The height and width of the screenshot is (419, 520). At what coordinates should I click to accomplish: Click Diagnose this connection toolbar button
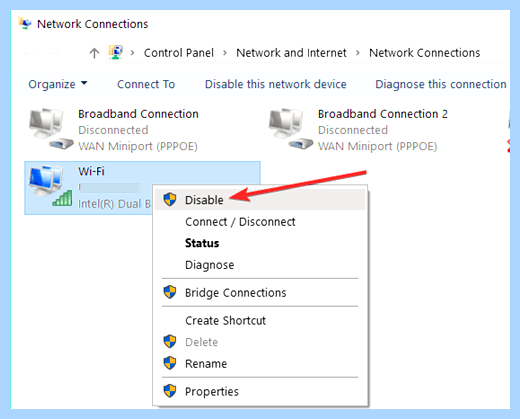(x=441, y=84)
